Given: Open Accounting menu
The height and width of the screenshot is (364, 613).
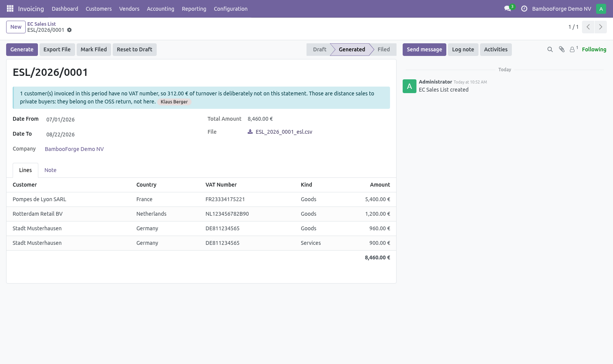Looking at the screenshot, I should click(161, 9).
